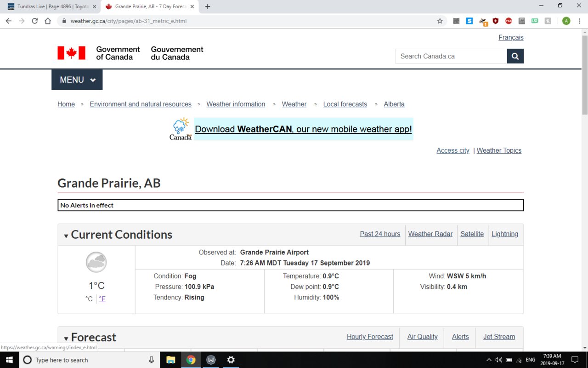Select the Grande Prairie forecast tab
This screenshot has width=588, height=368.
[x=150, y=6]
